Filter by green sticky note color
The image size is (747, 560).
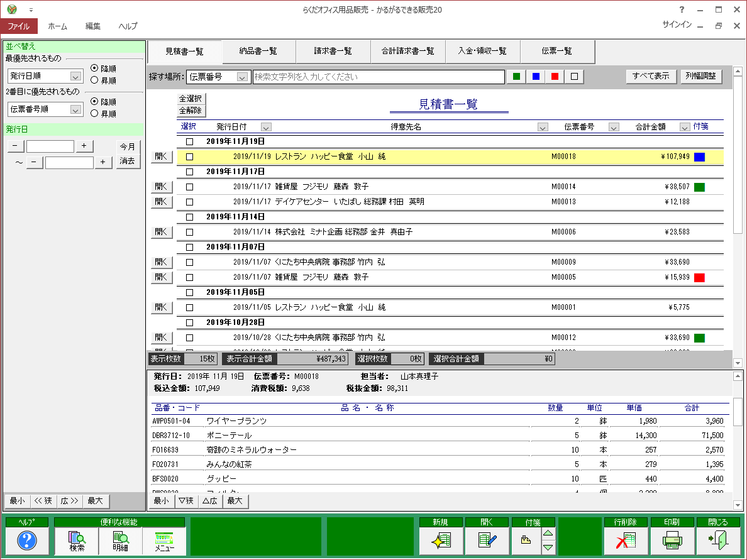[516, 76]
